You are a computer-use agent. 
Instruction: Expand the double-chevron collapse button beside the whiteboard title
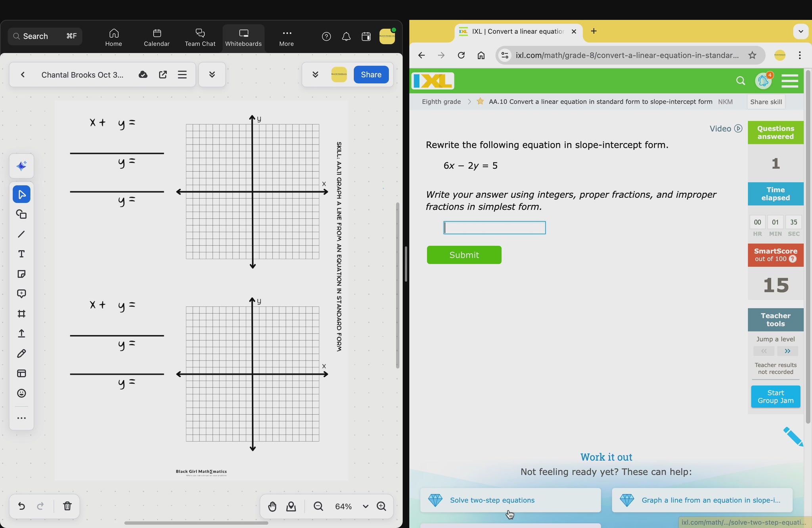(212, 75)
